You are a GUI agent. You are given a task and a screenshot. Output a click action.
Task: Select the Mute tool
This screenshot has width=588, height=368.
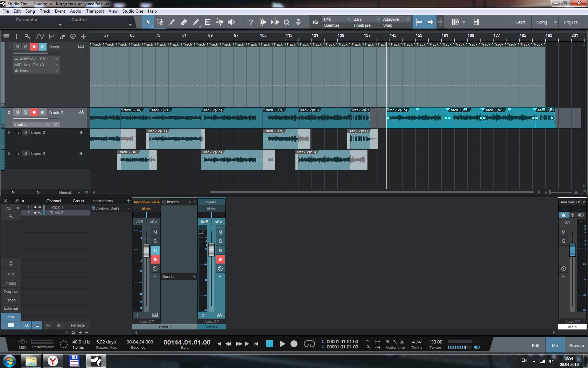(208, 22)
